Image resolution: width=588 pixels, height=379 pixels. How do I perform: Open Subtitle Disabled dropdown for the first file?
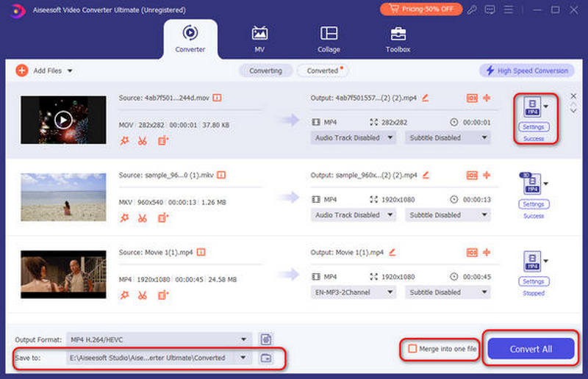click(x=484, y=137)
